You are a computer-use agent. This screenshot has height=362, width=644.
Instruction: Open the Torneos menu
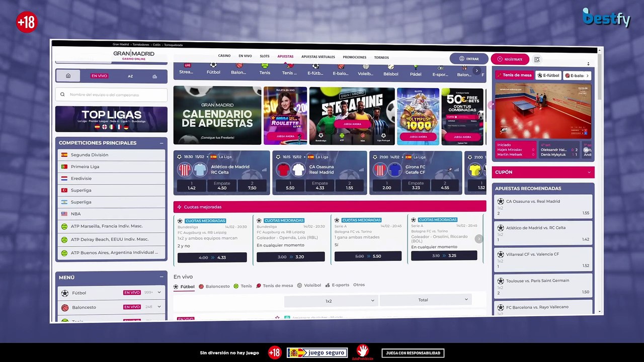(381, 57)
